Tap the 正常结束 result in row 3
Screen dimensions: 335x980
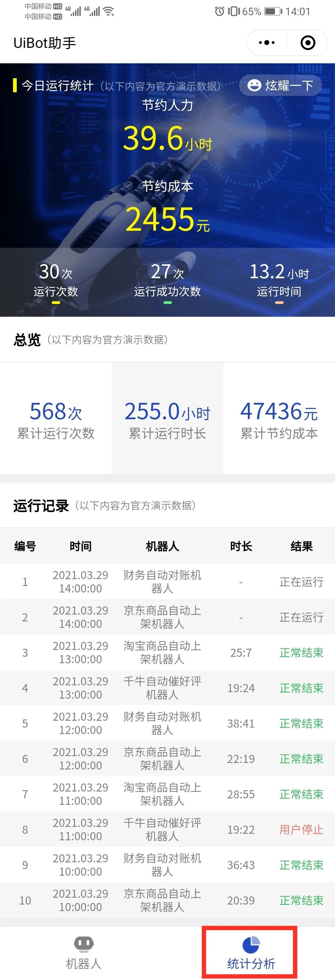301,653
